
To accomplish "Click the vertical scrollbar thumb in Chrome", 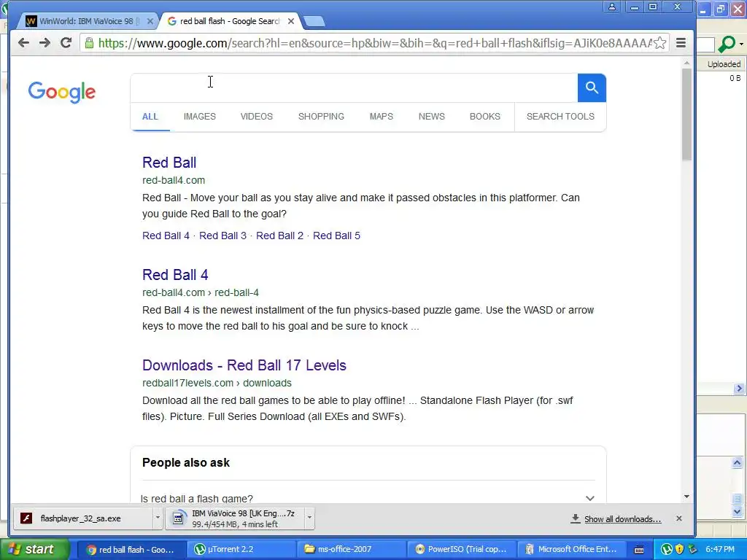I will click(686, 114).
